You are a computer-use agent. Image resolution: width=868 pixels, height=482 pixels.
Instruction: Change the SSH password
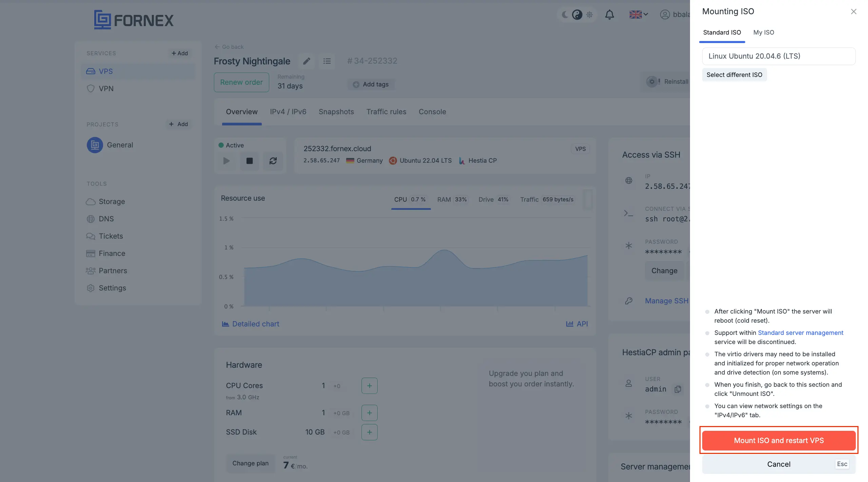click(664, 271)
